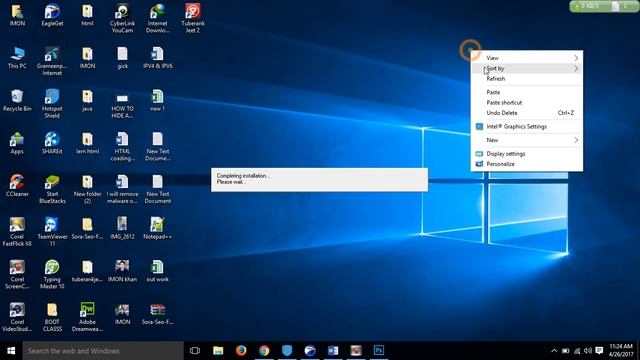Open the Action Center notifications icon

[599, 351]
